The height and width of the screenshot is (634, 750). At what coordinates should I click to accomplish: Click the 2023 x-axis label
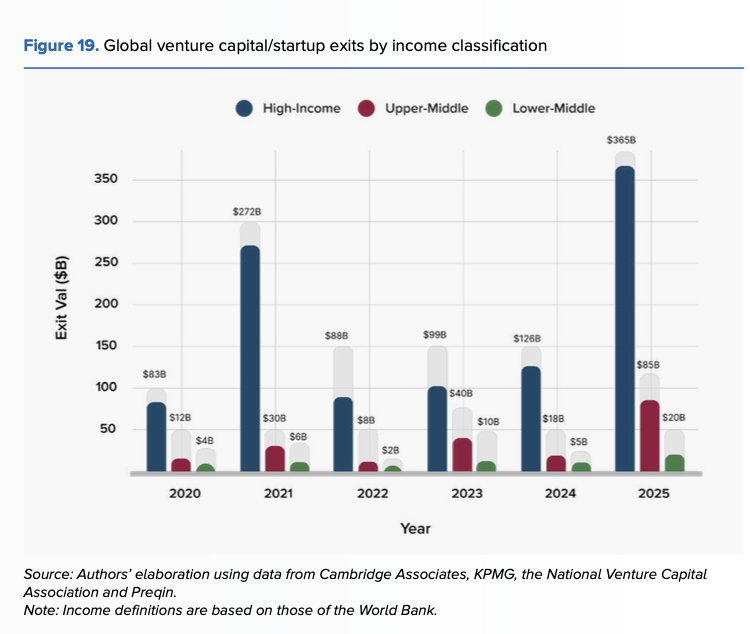click(x=467, y=493)
